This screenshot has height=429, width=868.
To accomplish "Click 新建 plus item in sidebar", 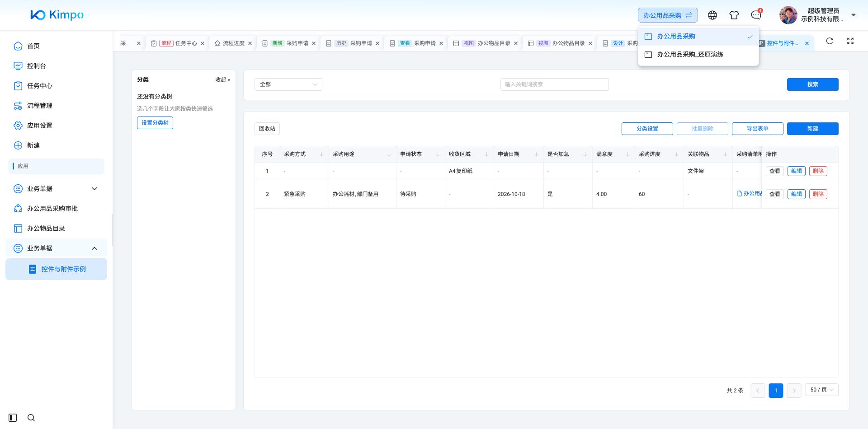I will click(56, 145).
